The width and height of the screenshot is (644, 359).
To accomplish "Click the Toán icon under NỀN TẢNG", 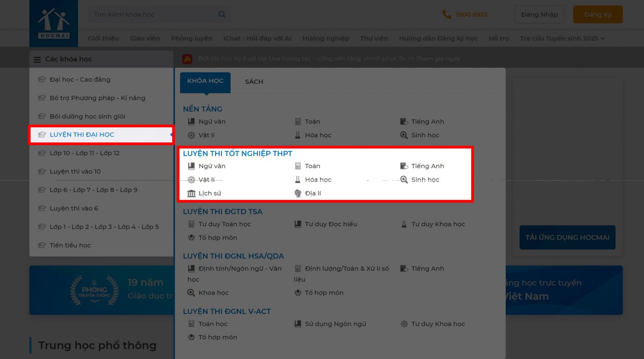I will [297, 122].
